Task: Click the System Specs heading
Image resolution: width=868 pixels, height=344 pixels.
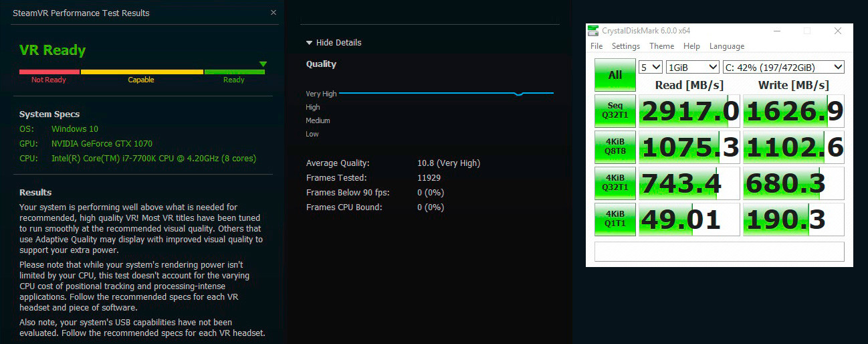Action: click(x=49, y=114)
